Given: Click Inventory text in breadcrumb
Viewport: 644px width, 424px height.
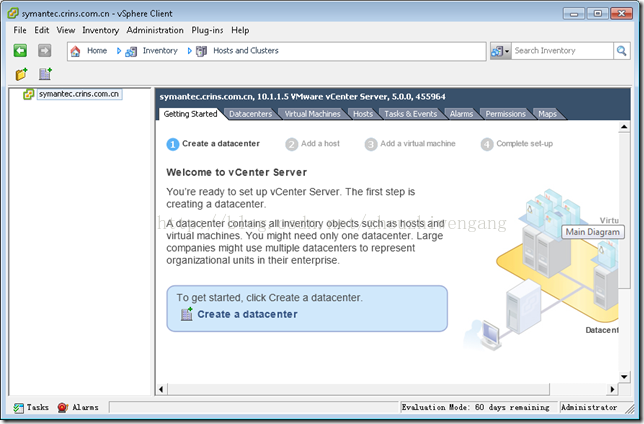Looking at the screenshot, I should pyautogui.click(x=160, y=51).
